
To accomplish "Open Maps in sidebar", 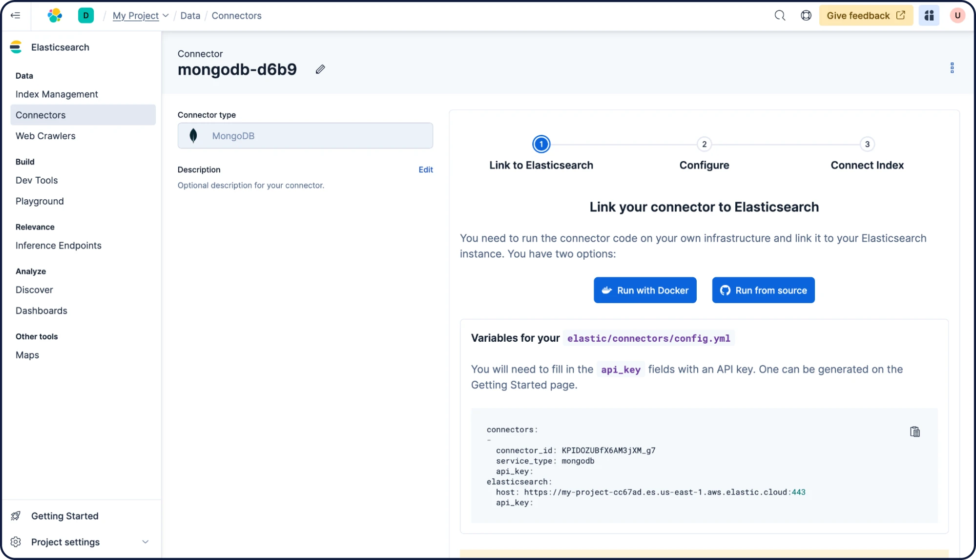I will click(x=27, y=355).
